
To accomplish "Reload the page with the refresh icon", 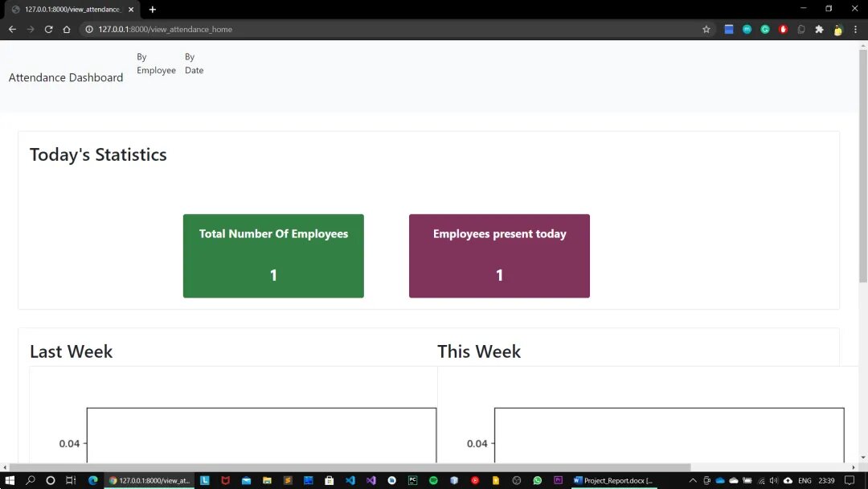I will tap(48, 29).
